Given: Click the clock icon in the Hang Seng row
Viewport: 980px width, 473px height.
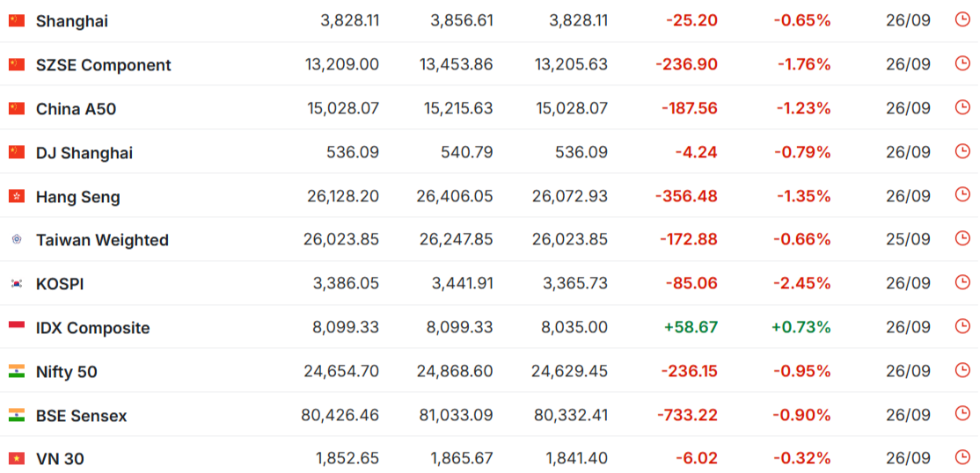Looking at the screenshot, I should pos(962,195).
